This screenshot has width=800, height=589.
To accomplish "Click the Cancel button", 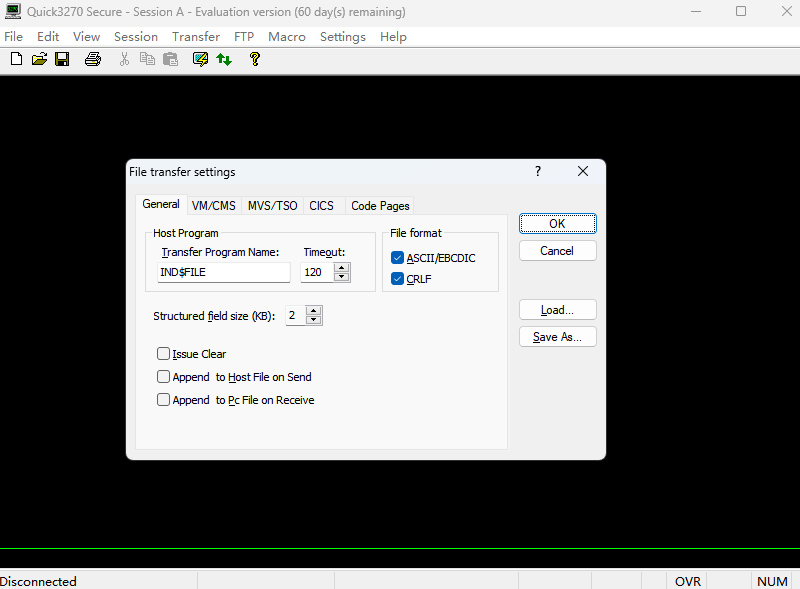I will [558, 251].
